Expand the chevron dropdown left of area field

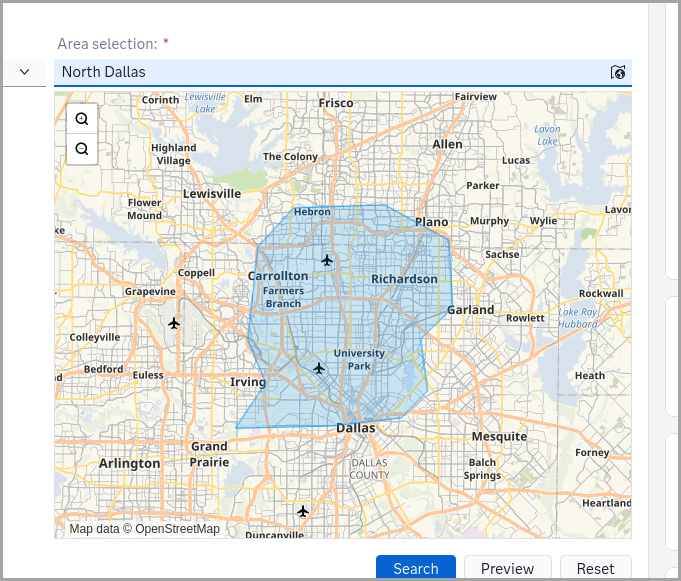click(25, 72)
